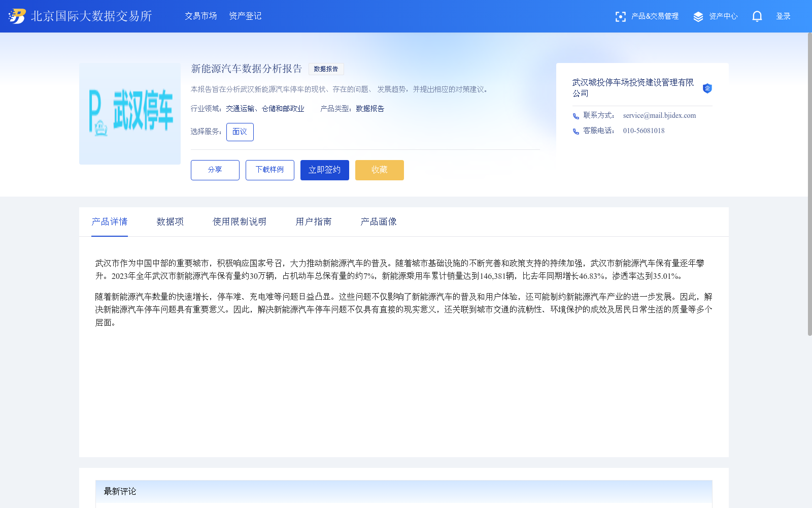Open 产品&交易管理 link
Screen dimensions: 812x508
click(x=655, y=16)
